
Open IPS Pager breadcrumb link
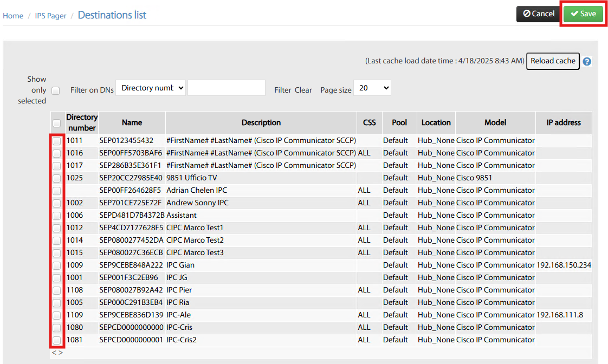pos(51,16)
